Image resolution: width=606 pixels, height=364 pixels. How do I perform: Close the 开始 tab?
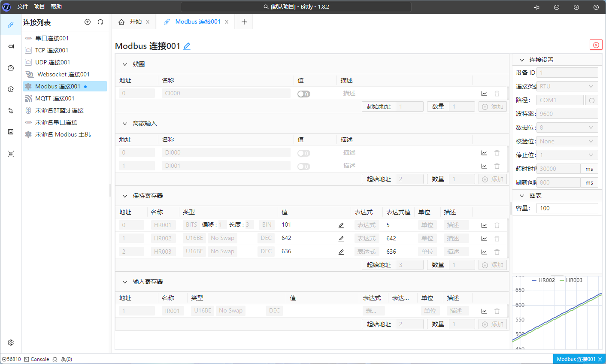[x=148, y=22]
